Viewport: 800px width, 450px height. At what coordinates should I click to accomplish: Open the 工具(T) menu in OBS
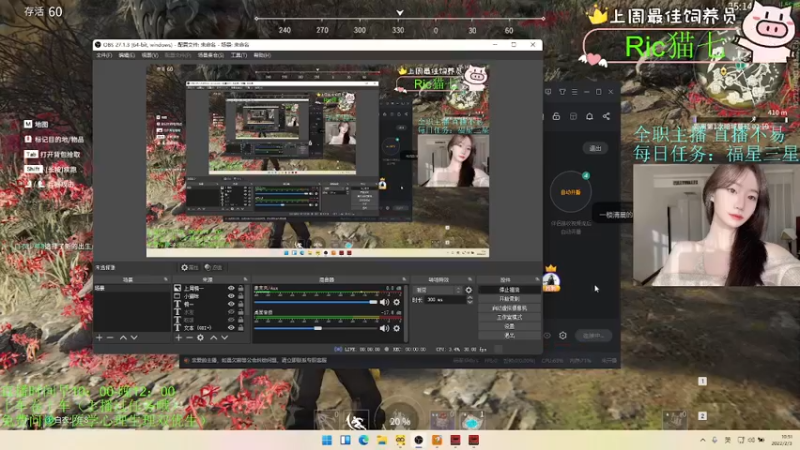point(239,55)
